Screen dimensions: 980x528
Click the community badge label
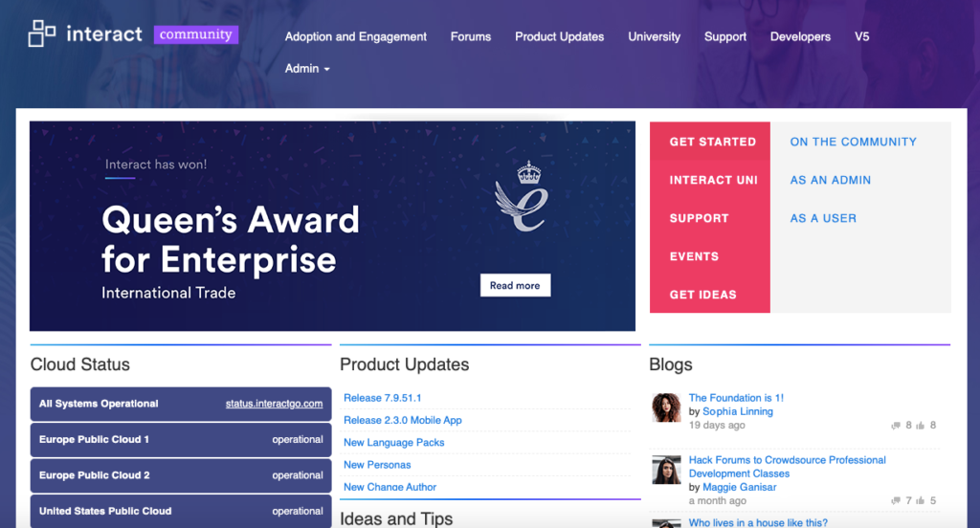pos(195,34)
